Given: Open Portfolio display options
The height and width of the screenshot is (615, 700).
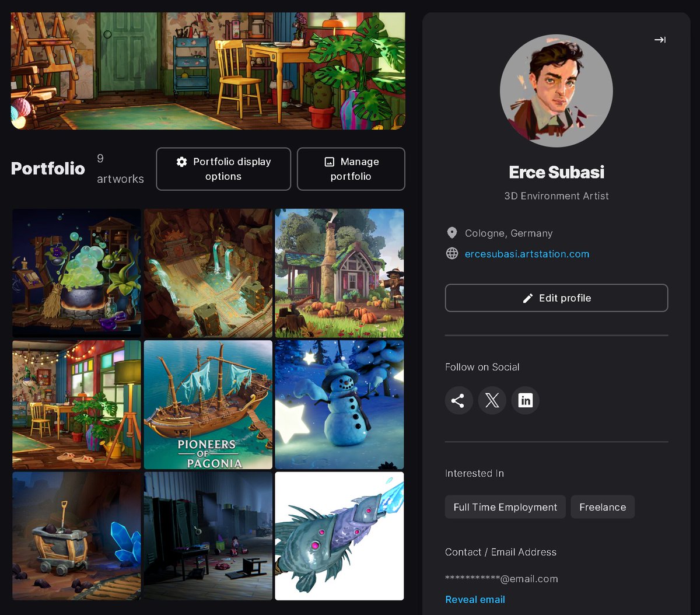Looking at the screenshot, I should [x=223, y=169].
